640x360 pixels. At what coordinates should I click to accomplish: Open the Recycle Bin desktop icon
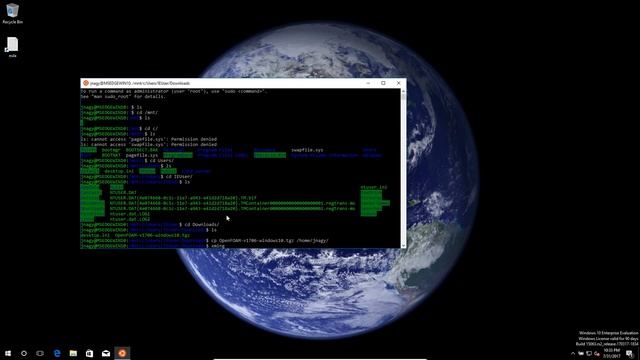pyautogui.click(x=12, y=13)
